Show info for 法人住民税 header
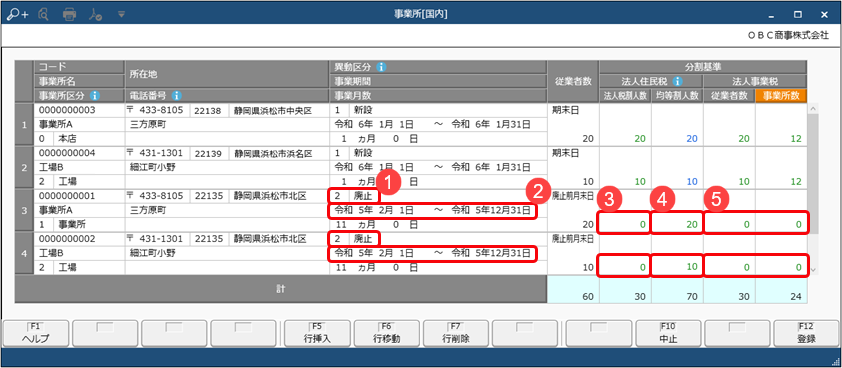This screenshot has width=842, height=368. tap(678, 82)
